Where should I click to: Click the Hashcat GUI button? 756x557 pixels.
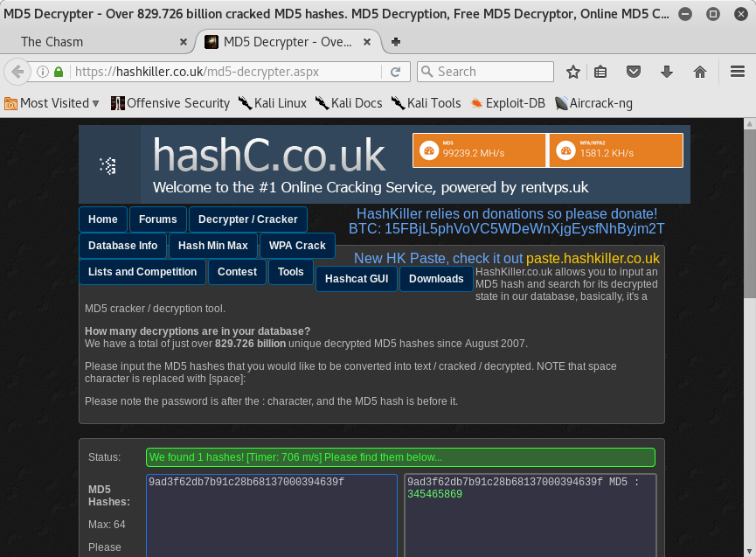point(356,279)
